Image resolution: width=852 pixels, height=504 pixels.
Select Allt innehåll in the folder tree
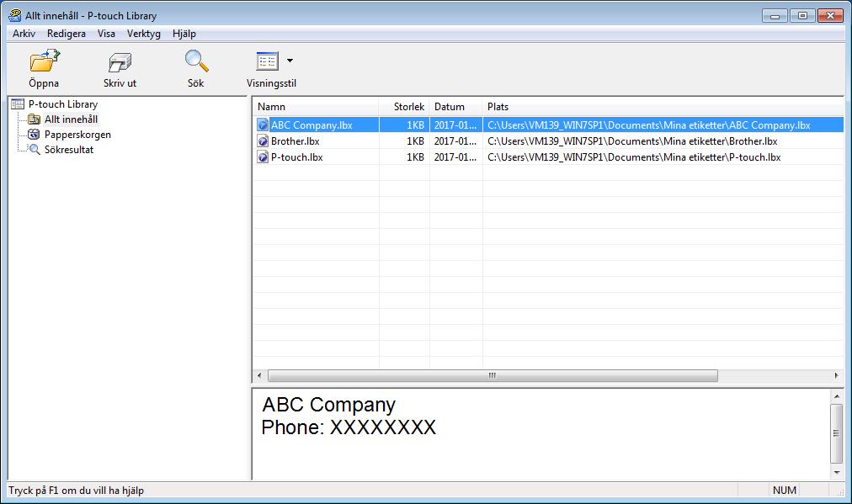72,119
